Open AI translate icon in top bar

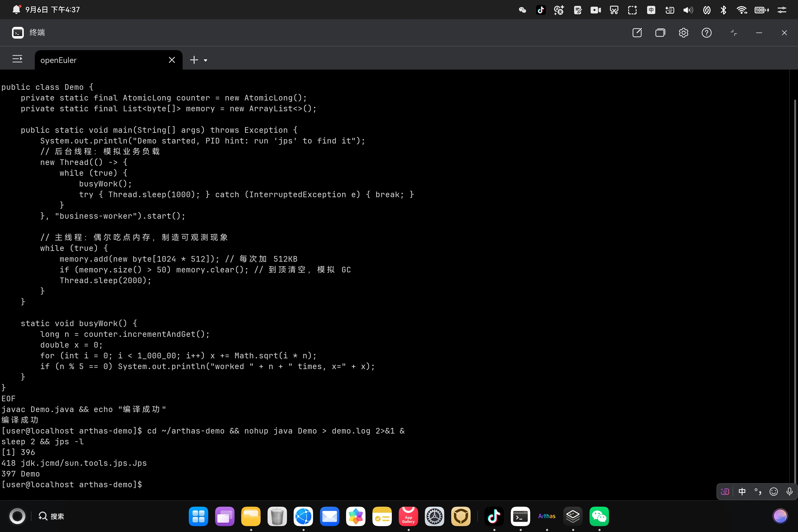click(x=559, y=10)
